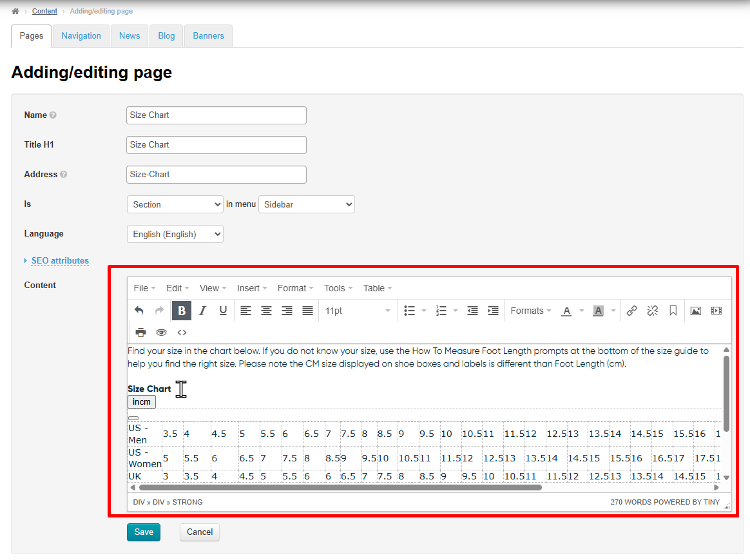Toggle Italic formatting
Viewport: 750px width, 560px height.
point(202,311)
